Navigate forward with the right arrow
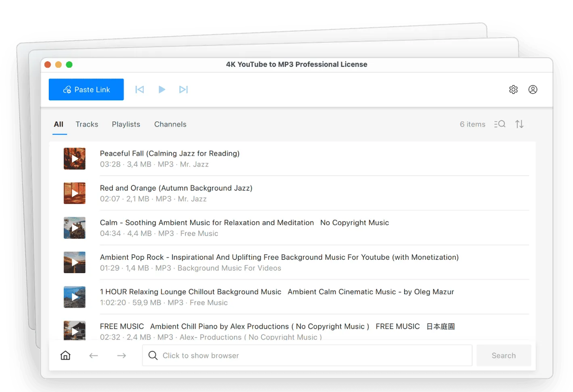The height and width of the screenshot is (392, 573). coord(122,355)
